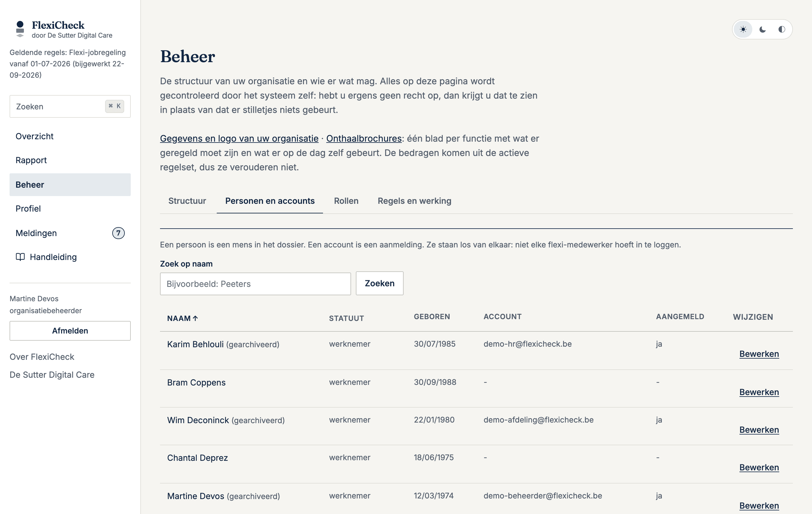Open Handleiding via its book icon
Image resolution: width=812 pixels, height=514 pixels.
pos(20,257)
